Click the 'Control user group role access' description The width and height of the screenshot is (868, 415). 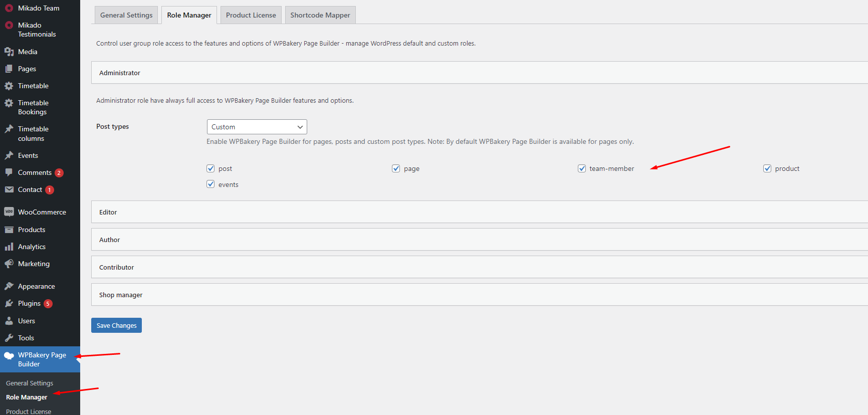pyautogui.click(x=286, y=43)
